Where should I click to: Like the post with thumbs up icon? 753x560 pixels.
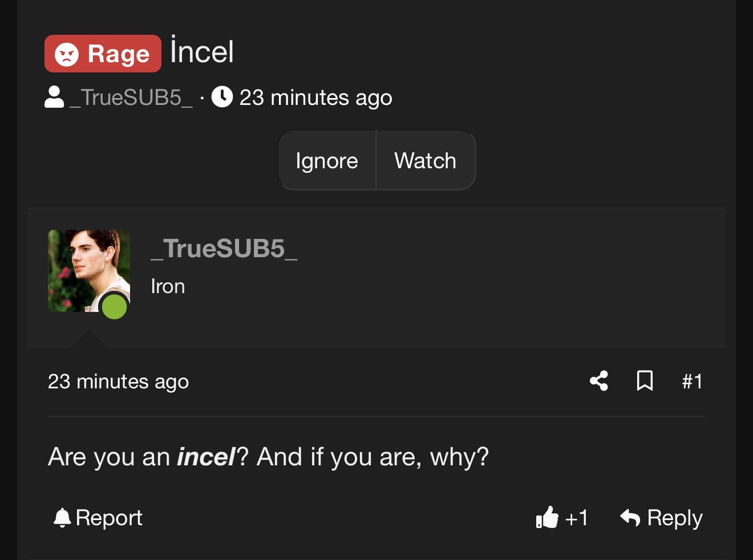click(546, 517)
